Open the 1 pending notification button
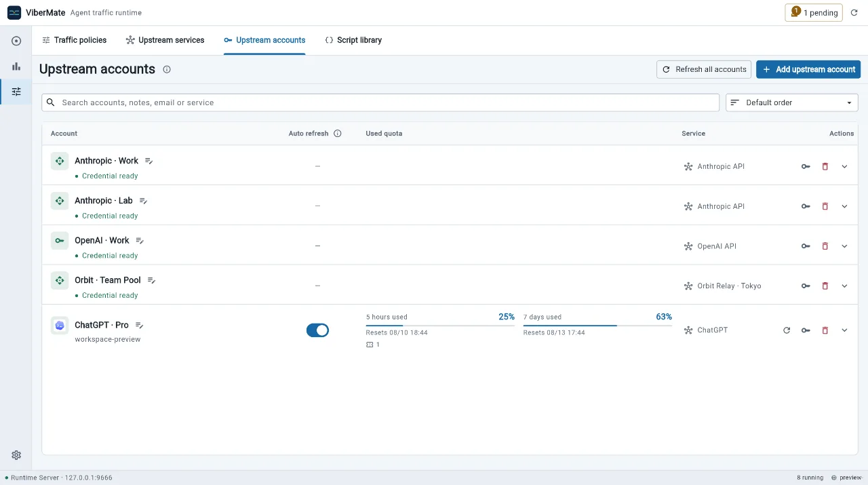The height and width of the screenshot is (485, 868). coord(814,13)
